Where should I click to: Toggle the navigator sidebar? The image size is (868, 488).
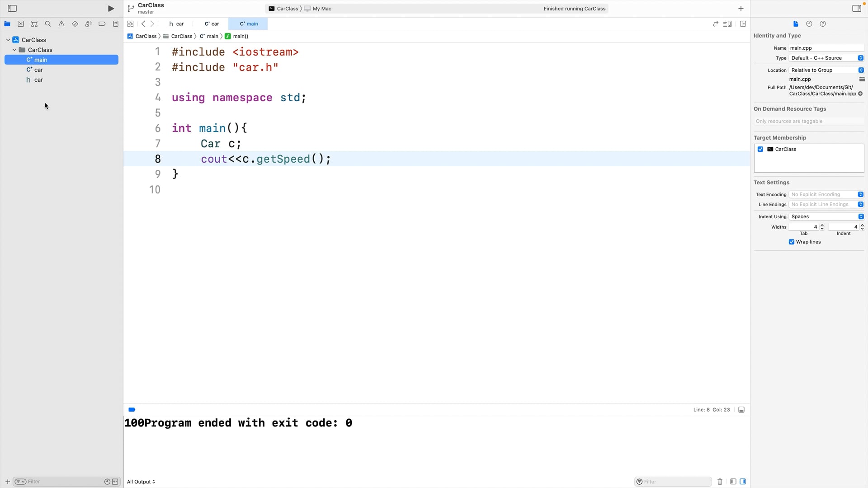pos(12,9)
